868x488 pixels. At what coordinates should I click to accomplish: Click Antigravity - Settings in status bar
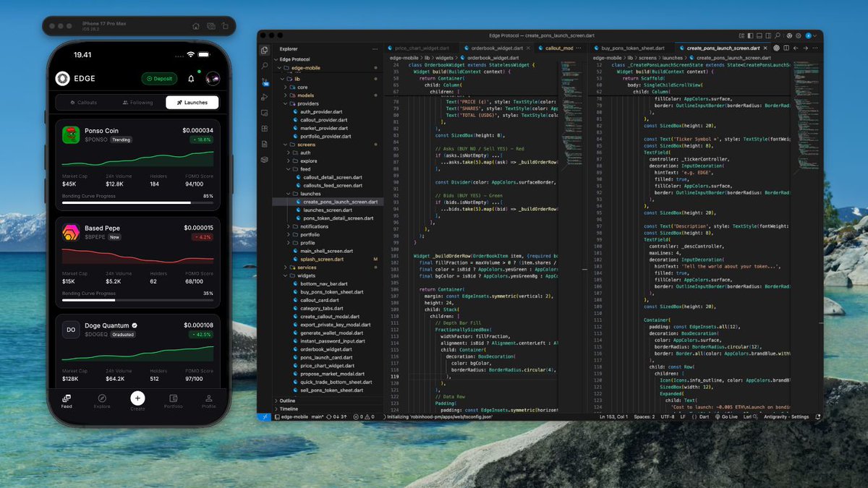pyautogui.click(x=785, y=416)
